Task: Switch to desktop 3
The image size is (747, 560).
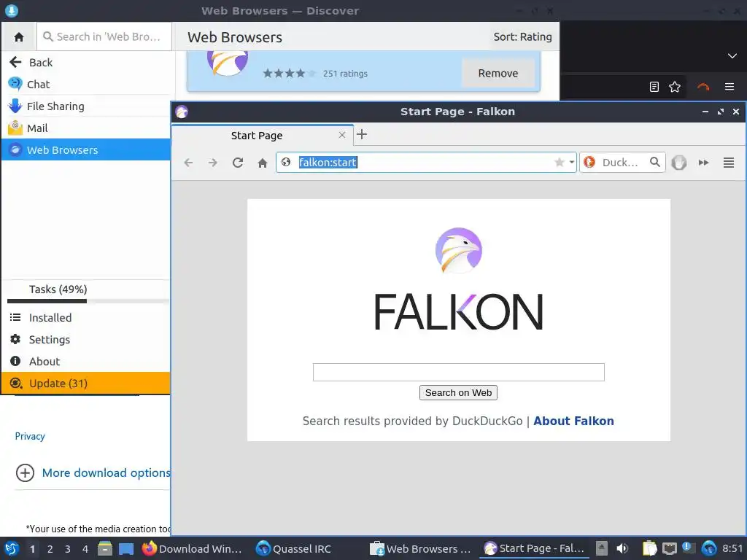Action: coord(68,549)
